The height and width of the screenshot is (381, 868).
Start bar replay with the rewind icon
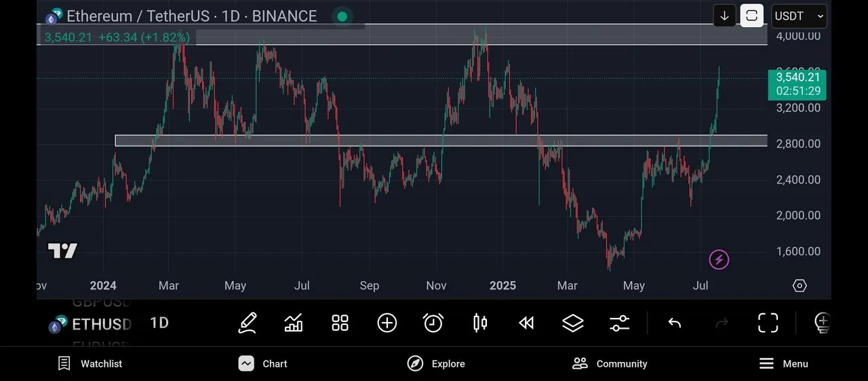tap(526, 323)
